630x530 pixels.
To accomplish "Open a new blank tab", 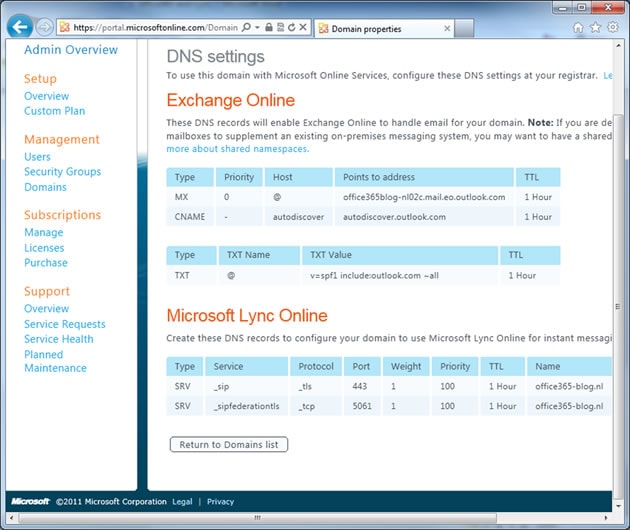I will click(464, 29).
